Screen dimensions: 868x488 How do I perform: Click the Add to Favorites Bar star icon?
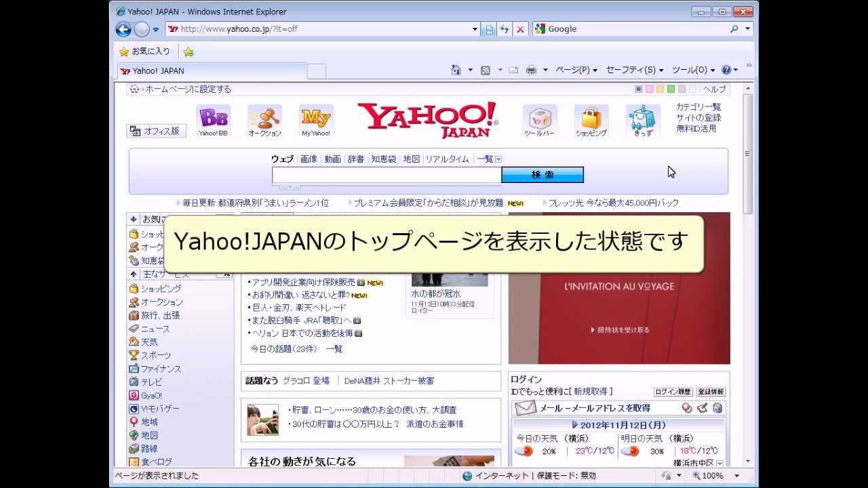point(189,52)
